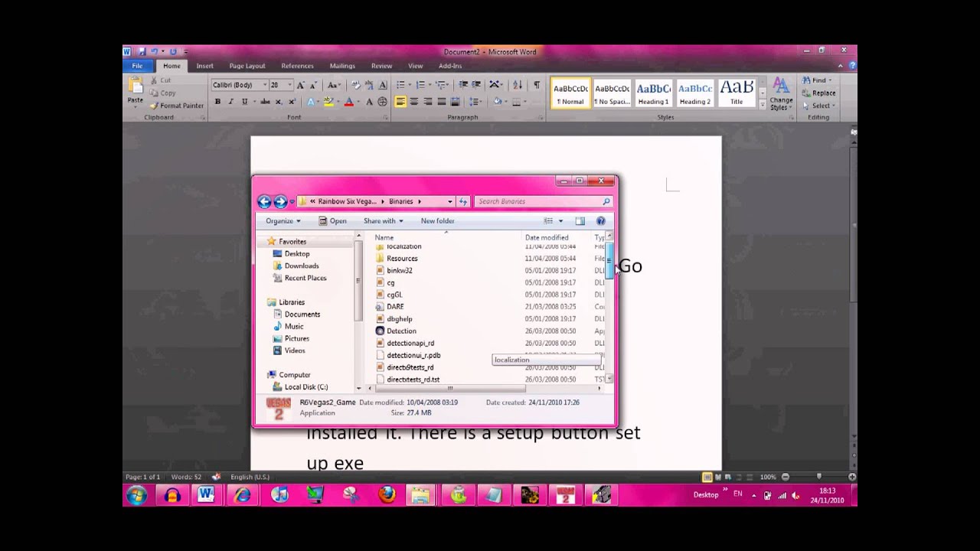This screenshot has width=980, height=551.
Task: Toggle bulleted list
Action: 400,85
